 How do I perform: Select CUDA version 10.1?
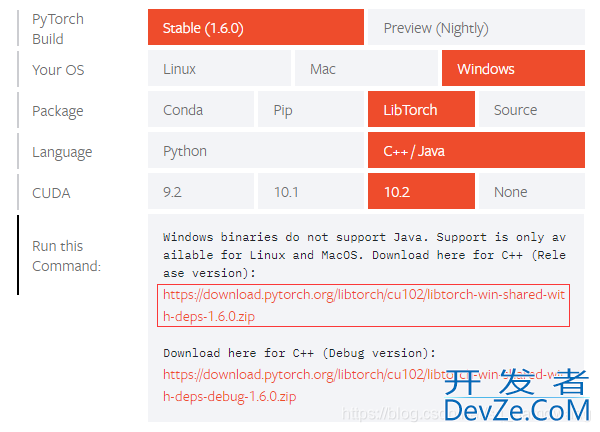click(x=311, y=192)
